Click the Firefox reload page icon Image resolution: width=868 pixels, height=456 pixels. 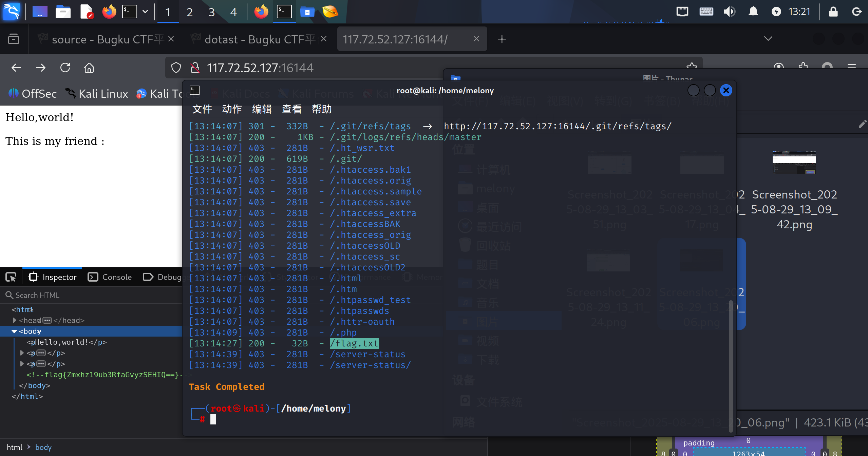[x=65, y=68]
